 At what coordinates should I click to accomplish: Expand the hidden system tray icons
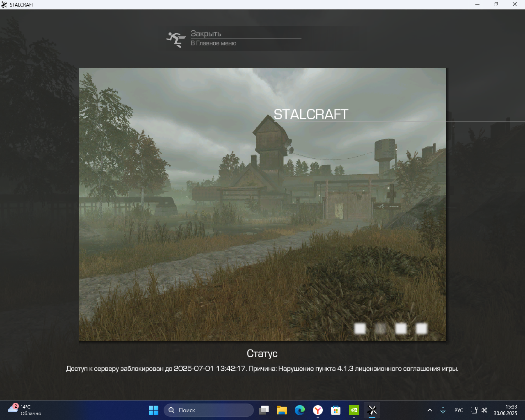click(430, 410)
